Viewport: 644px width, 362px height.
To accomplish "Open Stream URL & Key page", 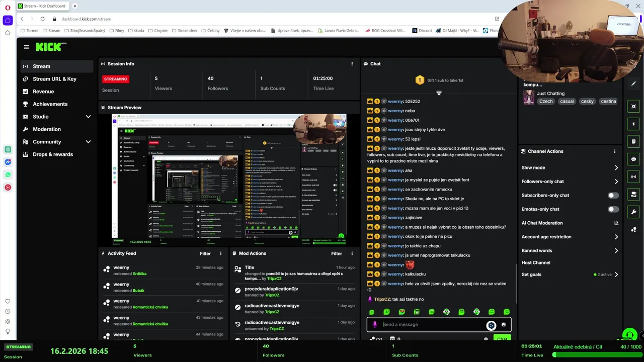I will (57, 79).
